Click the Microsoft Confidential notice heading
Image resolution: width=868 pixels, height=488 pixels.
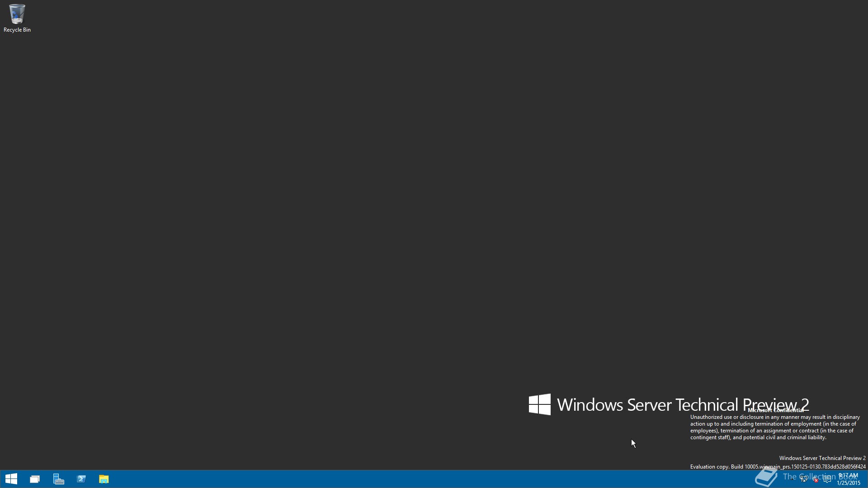click(776, 410)
